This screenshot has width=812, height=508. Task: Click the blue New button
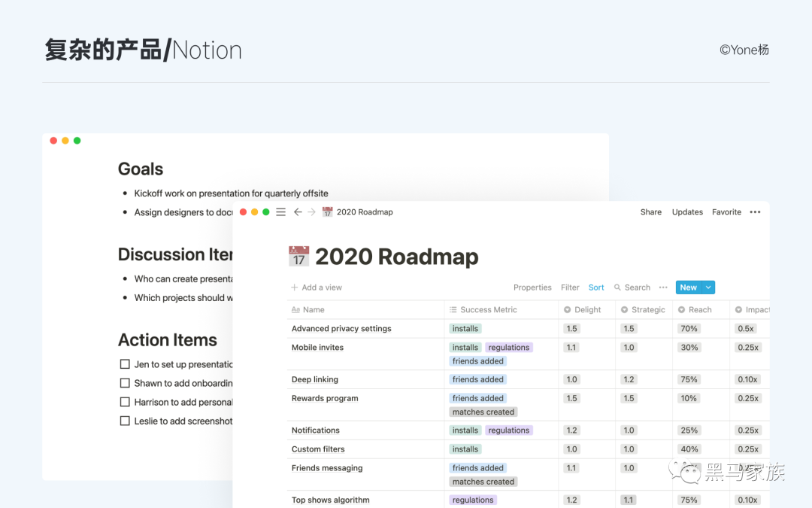(689, 287)
